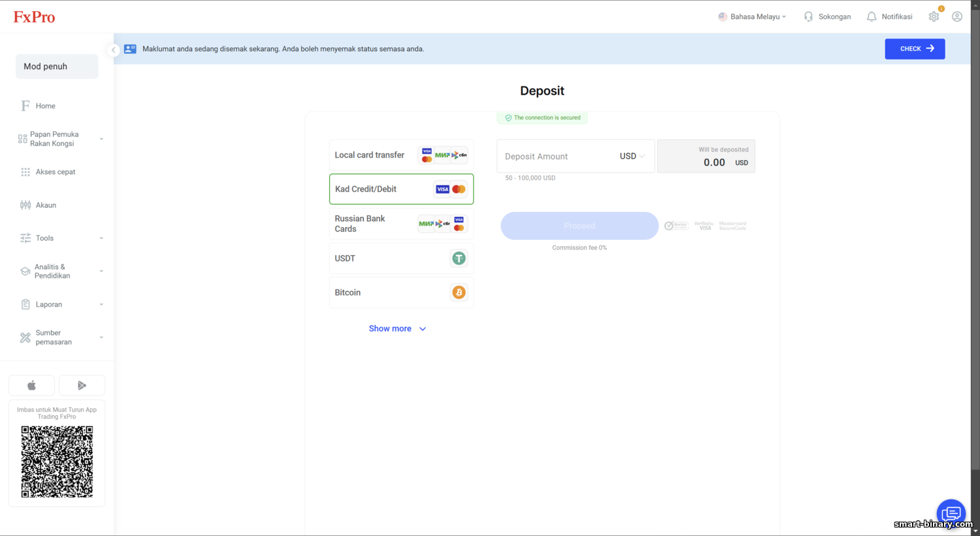Expand Papan Pemuka Rakan Kongsi menu
The width and height of the screenshot is (980, 536).
[60, 139]
